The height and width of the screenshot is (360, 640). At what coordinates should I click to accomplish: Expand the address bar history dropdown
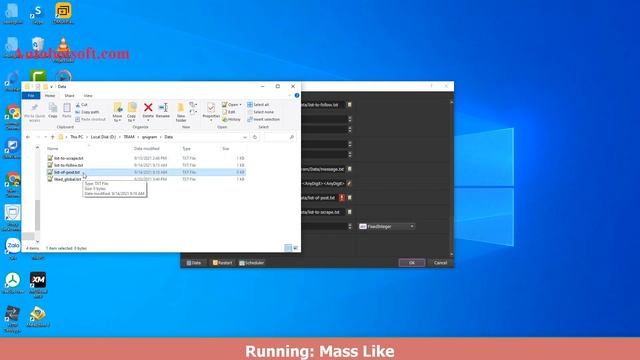coord(245,137)
